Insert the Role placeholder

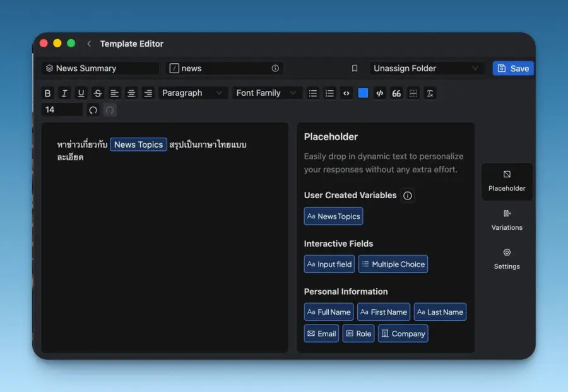tap(358, 334)
